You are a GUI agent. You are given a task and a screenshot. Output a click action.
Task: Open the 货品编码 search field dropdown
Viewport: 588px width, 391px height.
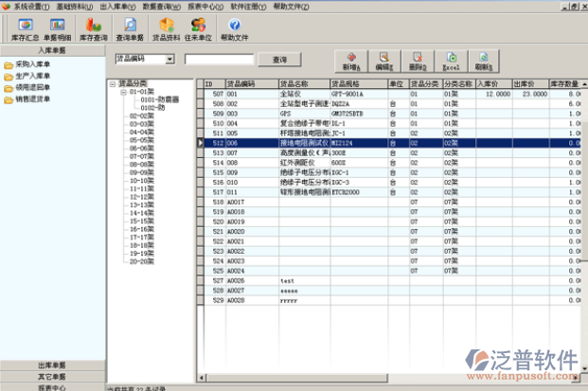click(x=170, y=59)
